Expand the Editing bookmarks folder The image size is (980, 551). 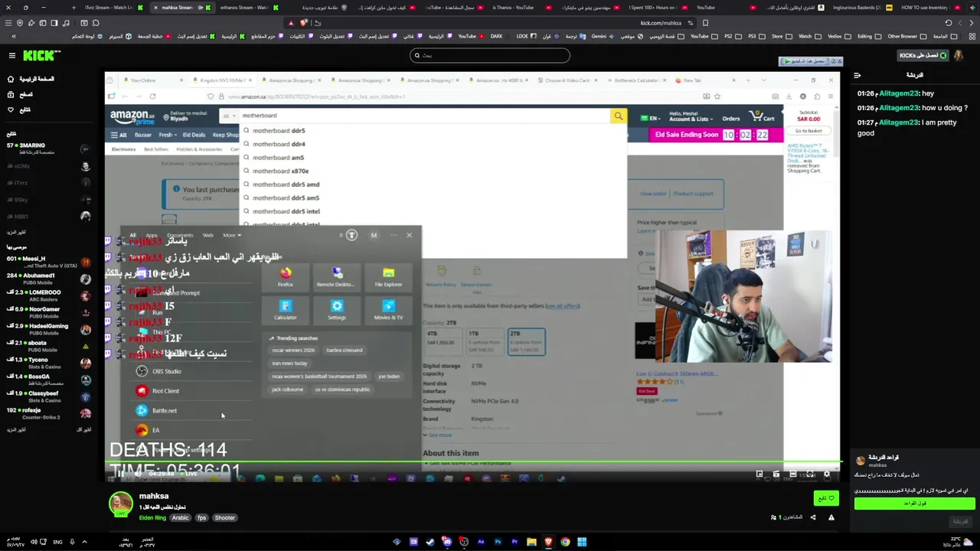point(869,36)
